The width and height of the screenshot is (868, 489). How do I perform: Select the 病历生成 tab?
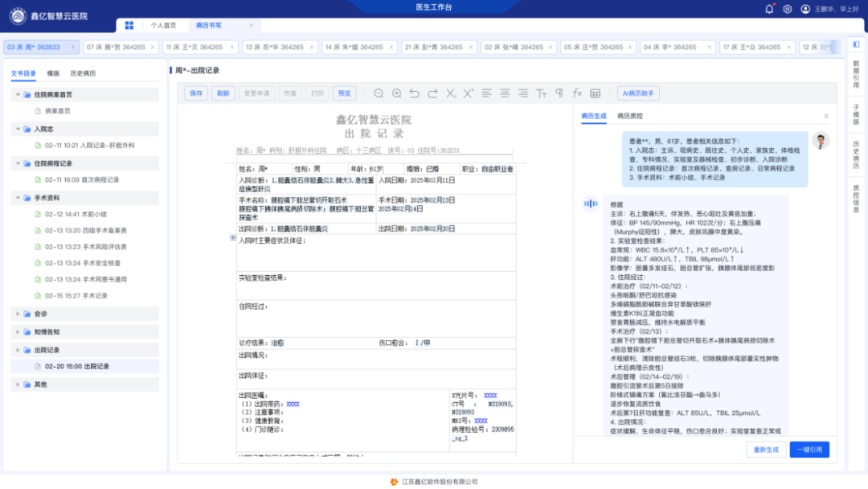click(594, 116)
